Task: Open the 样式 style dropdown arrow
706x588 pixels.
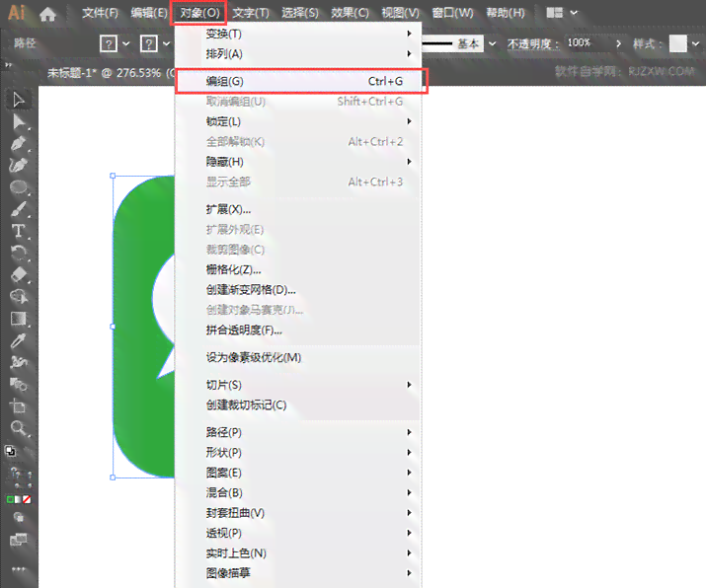Action: [696, 43]
